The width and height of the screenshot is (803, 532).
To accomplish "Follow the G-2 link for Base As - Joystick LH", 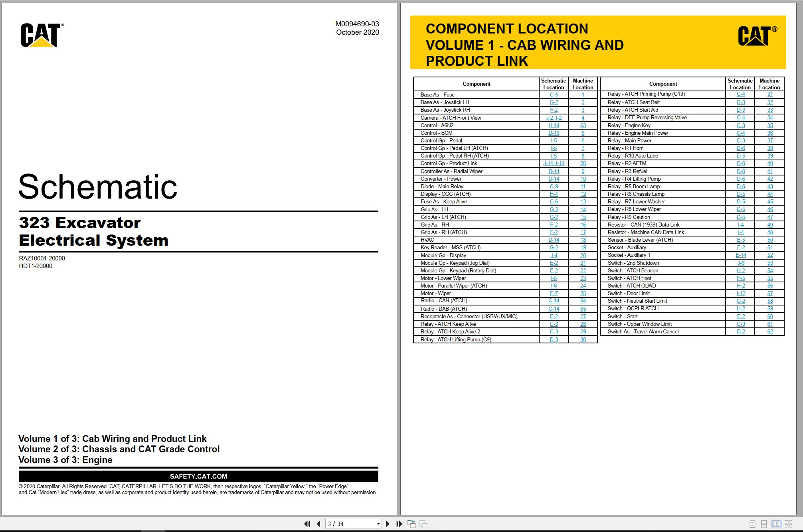I will click(554, 102).
